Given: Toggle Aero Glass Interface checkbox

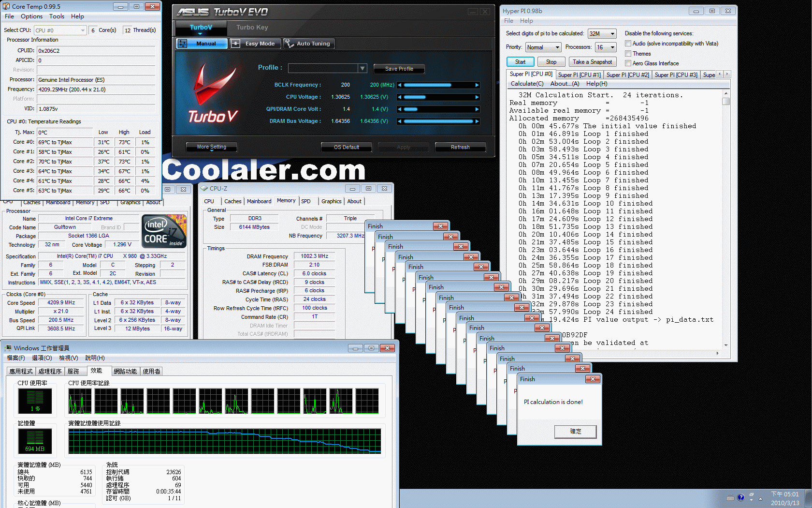Looking at the screenshot, I should click(628, 63).
